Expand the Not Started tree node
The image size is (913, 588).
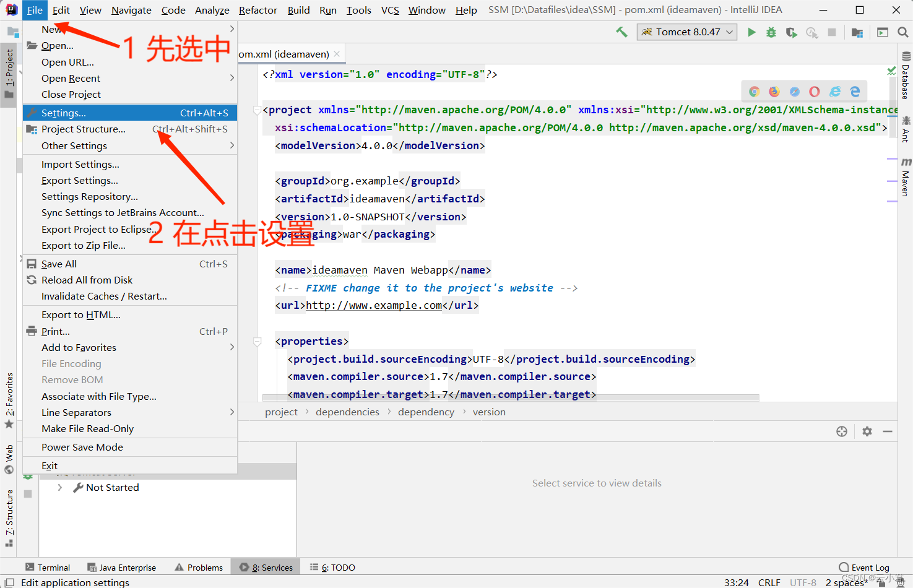60,488
